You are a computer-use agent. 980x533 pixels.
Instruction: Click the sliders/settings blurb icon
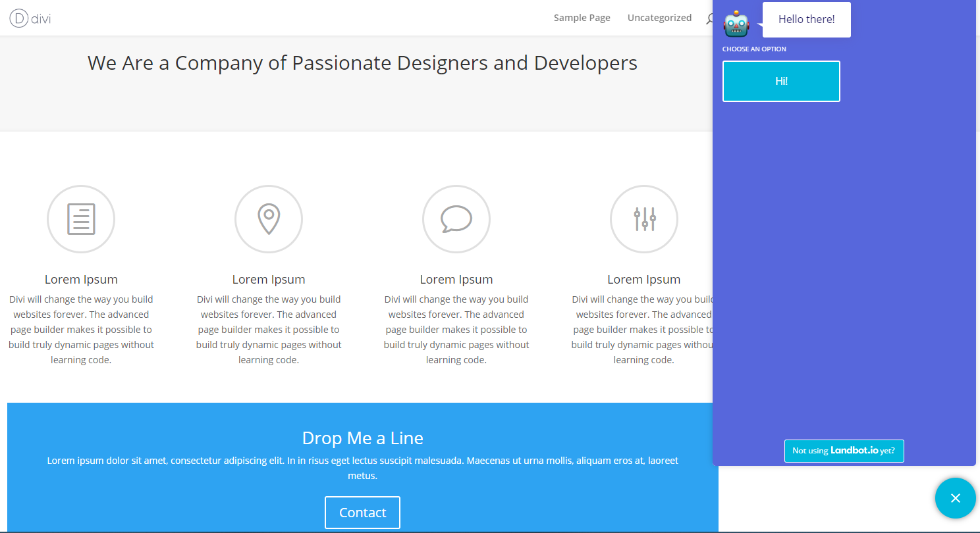coord(644,219)
